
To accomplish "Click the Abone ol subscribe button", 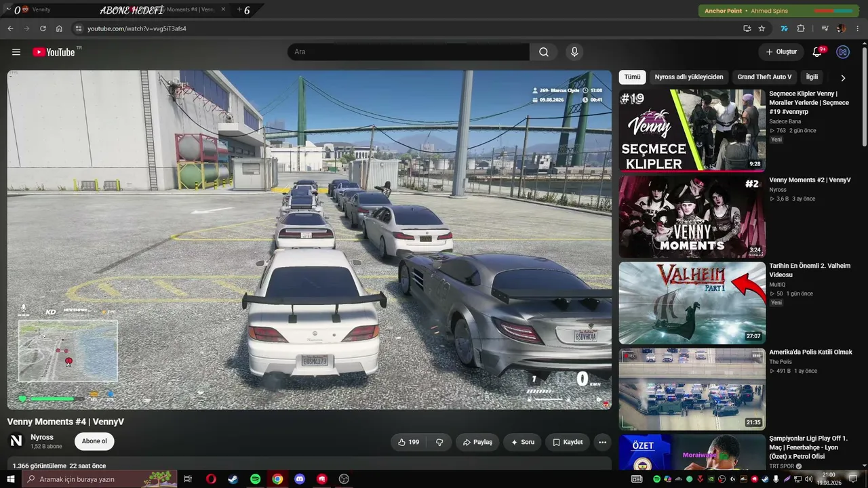I will coord(94,441).
